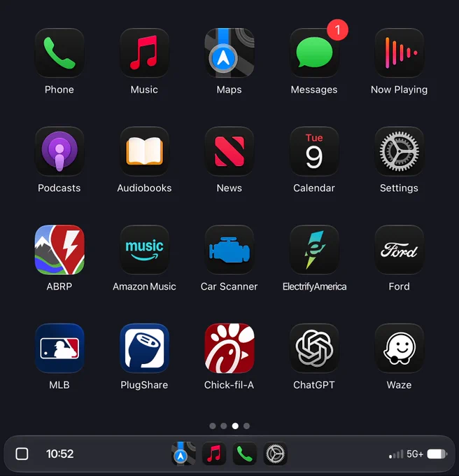
Task: Launch the Music app in the grid
Action: tap(144, 52)
